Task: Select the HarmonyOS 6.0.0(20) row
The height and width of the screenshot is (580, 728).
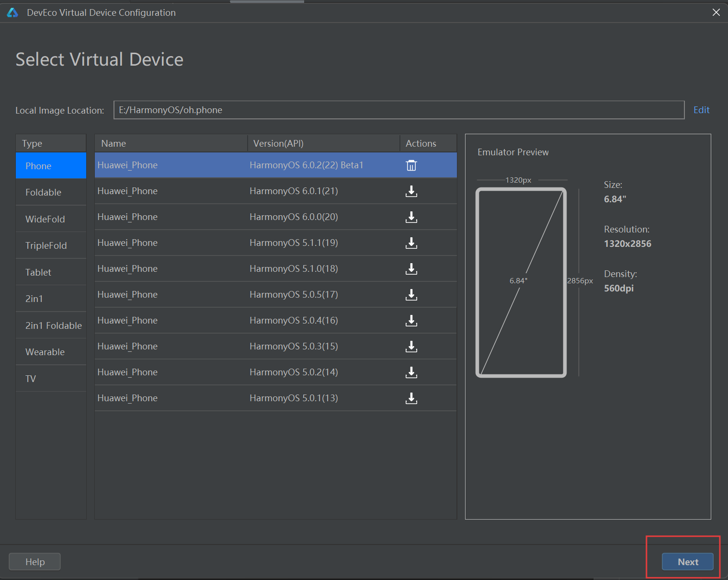Action: click(x=276, y=217)
